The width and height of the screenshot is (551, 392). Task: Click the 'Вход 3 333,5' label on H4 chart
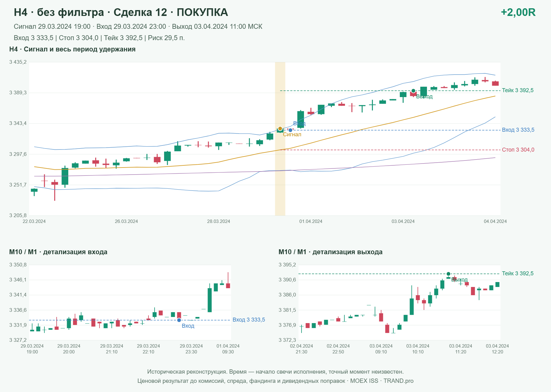[518, 130]
